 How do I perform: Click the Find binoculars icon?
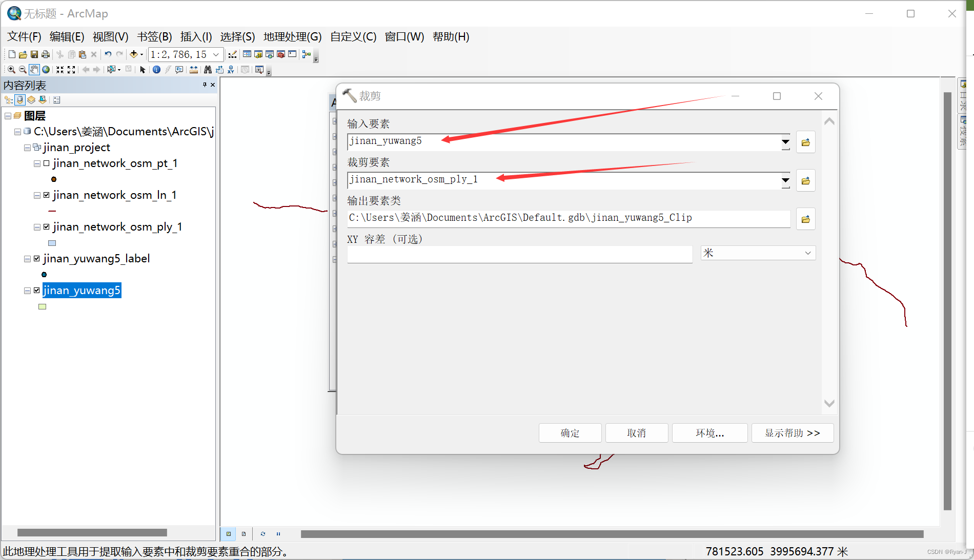(208, 70)
